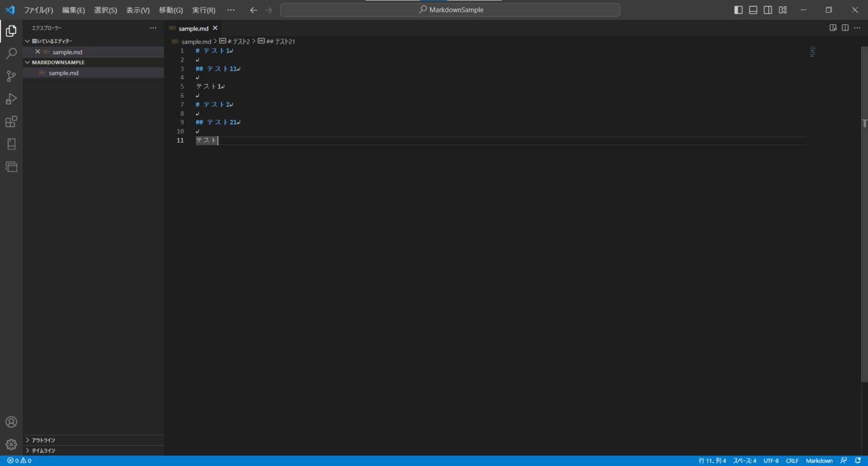This screenshot has height=466, width=868.
Task: Open the hidden menus via title bar ellipsis
Action: pos(231,10)
